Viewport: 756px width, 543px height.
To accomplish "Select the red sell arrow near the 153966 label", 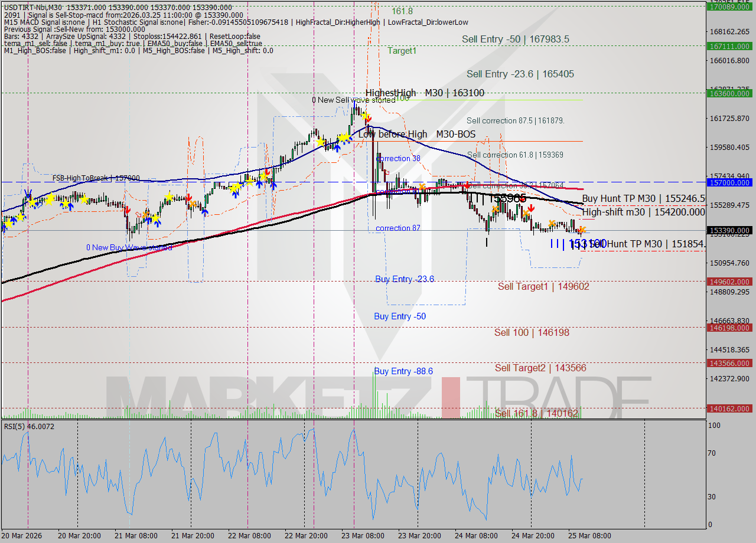I will [522, 199].
